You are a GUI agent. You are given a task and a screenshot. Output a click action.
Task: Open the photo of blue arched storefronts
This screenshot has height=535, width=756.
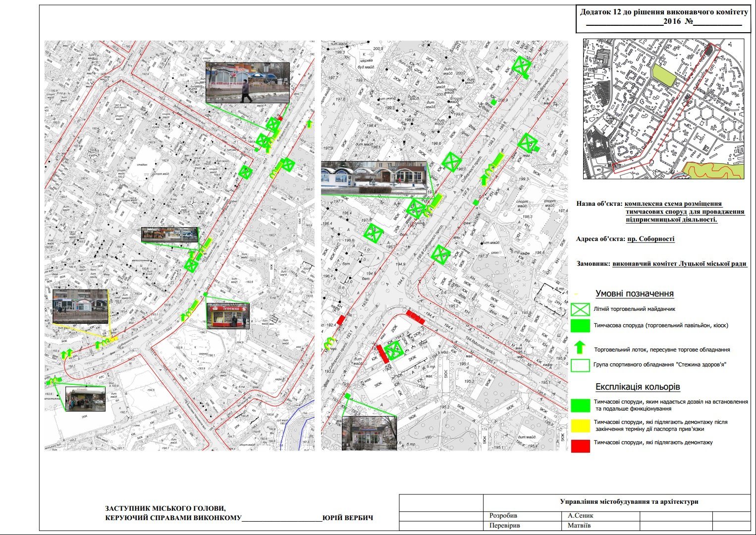(x=374, y=178)
